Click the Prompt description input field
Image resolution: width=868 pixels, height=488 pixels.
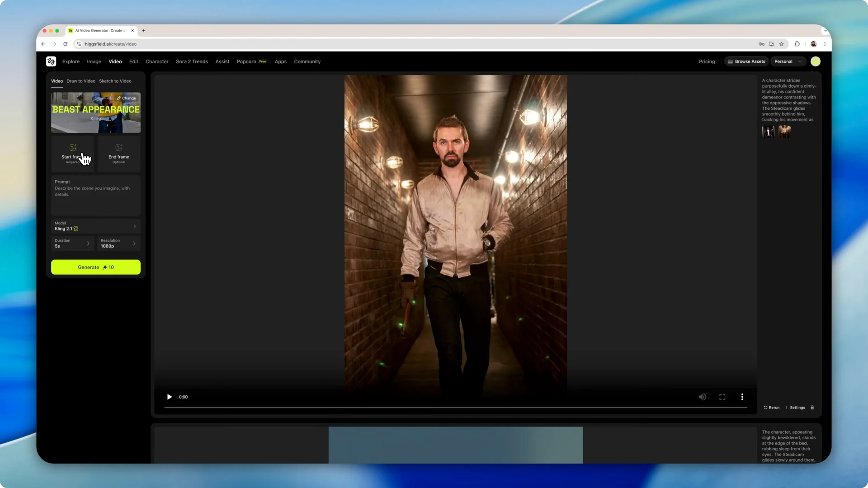pos(95,195)
